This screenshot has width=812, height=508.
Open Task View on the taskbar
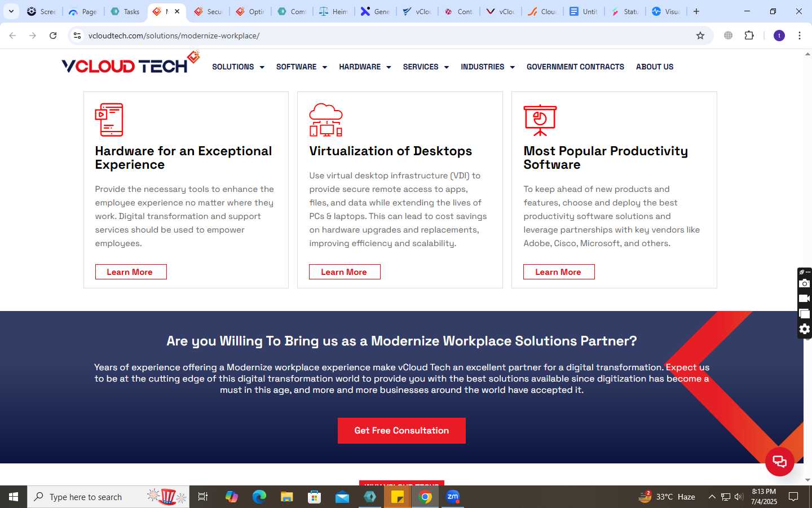coord(203,497)
